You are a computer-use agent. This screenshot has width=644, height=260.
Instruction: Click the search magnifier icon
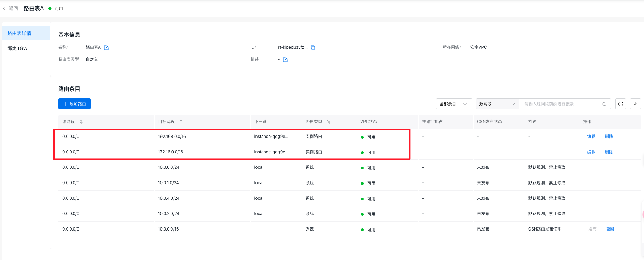coord(604,104)
